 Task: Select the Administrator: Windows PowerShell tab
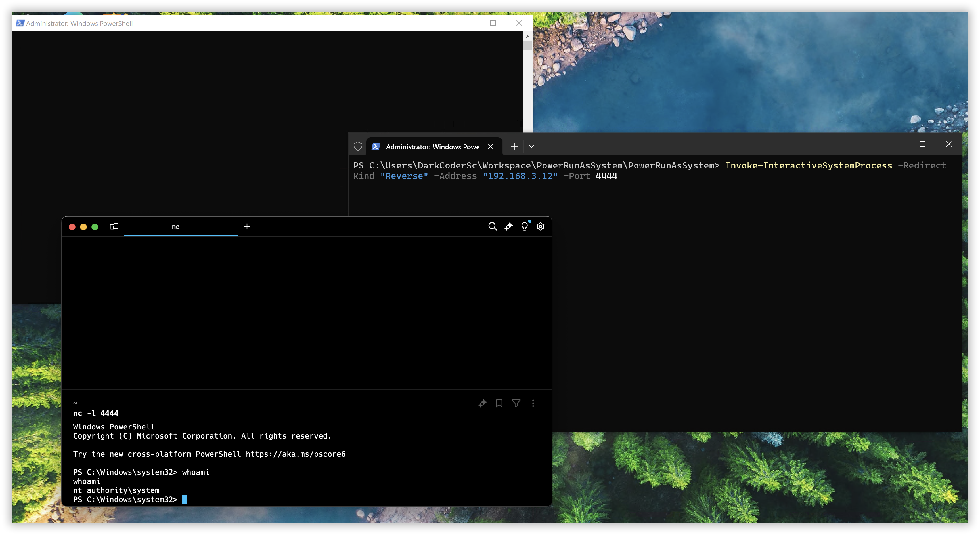click(x=432, y=147)
